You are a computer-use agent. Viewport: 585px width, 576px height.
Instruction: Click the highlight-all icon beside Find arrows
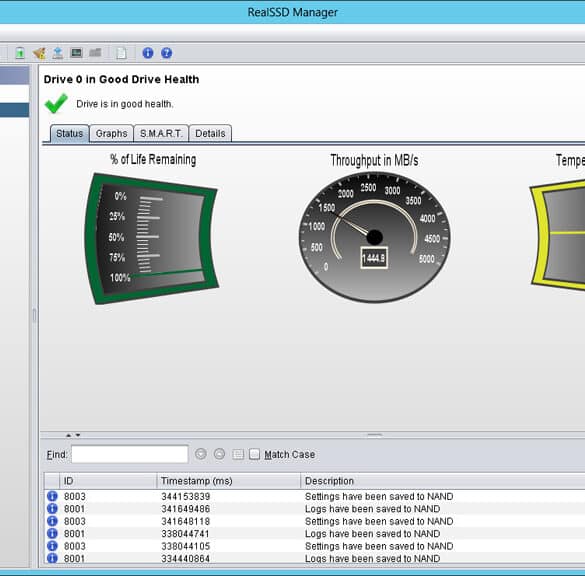coord(238,454)
